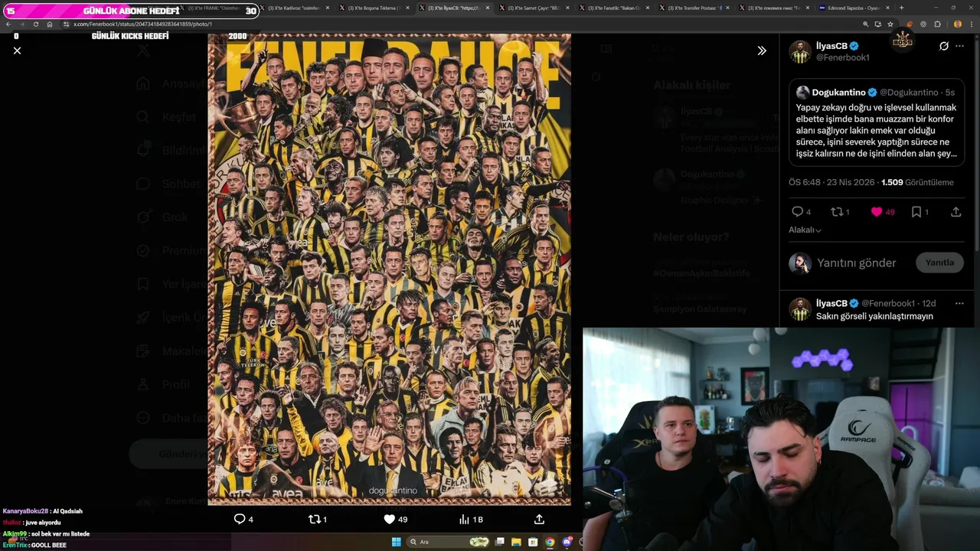Bookmark the tweet in the sidebar

click(916, 212)
